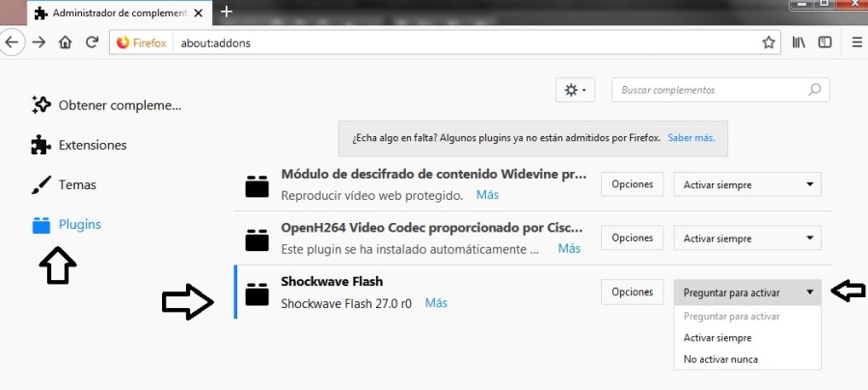Viewport: 868px width, 390px height.
Task: Collapse Shockwave Flash Preguntar para activar dropdown
Action: pyautogui.click(x=747, y=292)
